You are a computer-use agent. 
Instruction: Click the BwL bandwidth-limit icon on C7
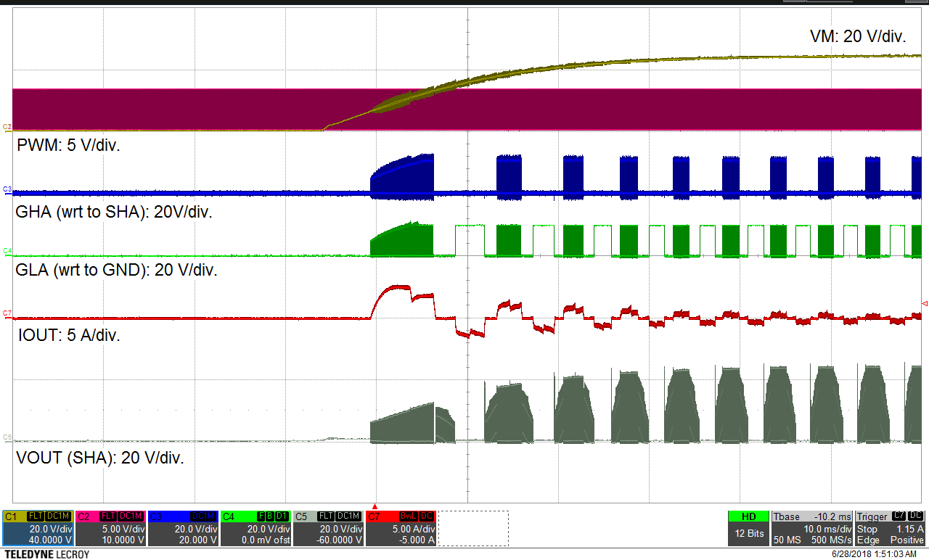pos(407,515)
